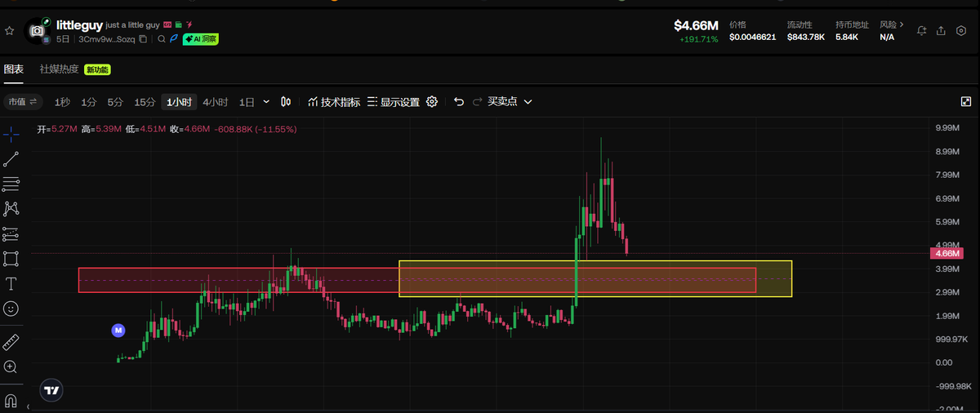
Task: Click the 新功能 new feature badge
Action: tap(97, 70)
